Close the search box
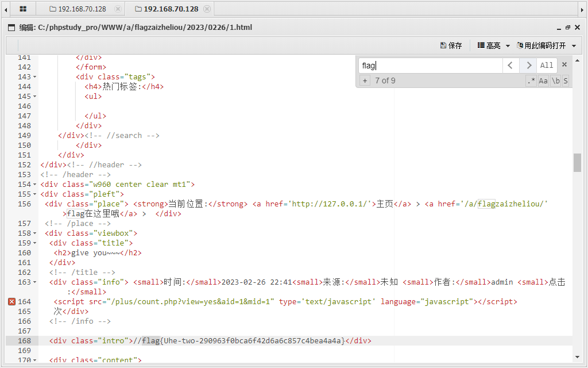Screen dimensions: 588x368 pos(564,64)
